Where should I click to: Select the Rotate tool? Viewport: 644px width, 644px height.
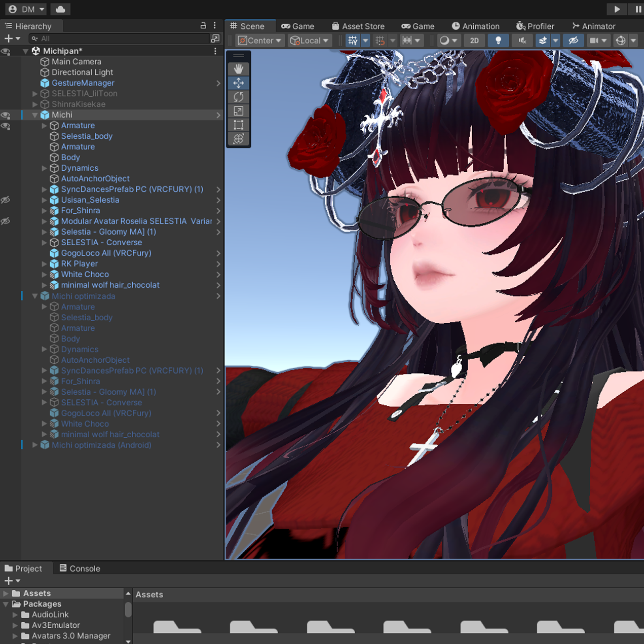pos(239,97)
